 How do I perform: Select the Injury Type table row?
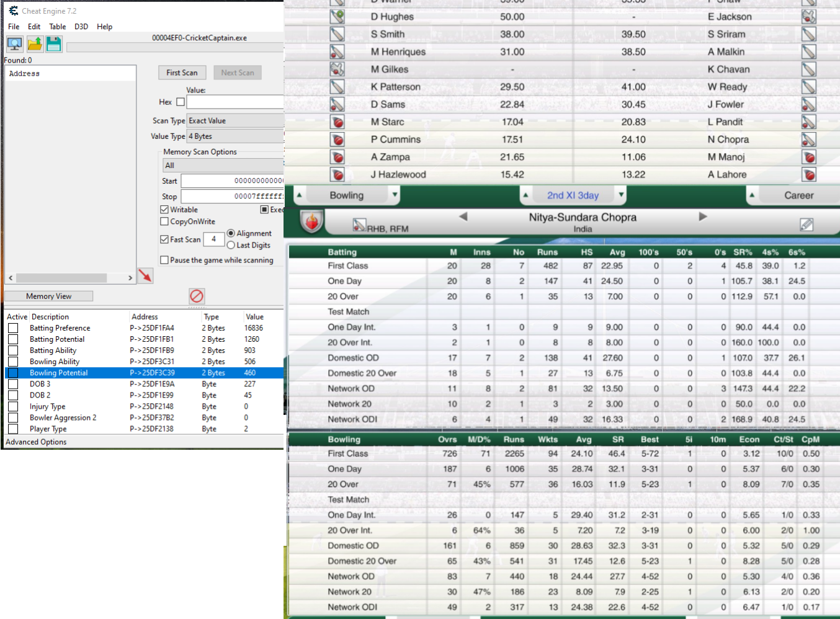pos(144,406)
